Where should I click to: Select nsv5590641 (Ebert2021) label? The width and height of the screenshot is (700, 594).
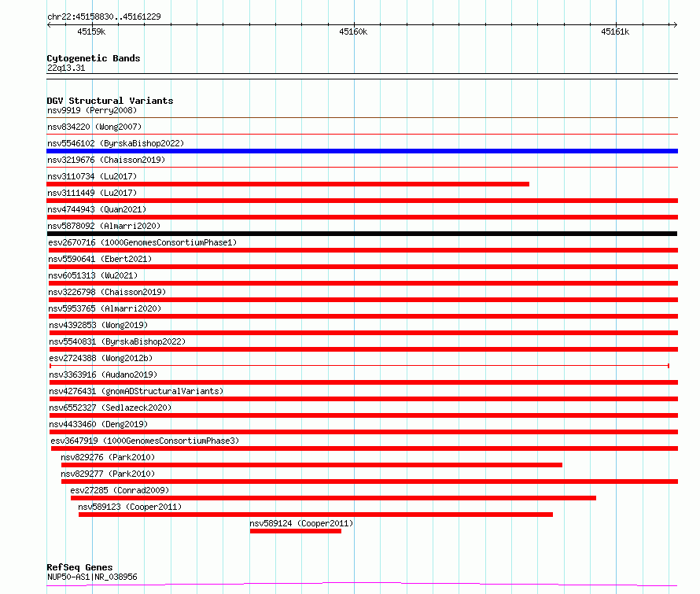coord(100,259)
